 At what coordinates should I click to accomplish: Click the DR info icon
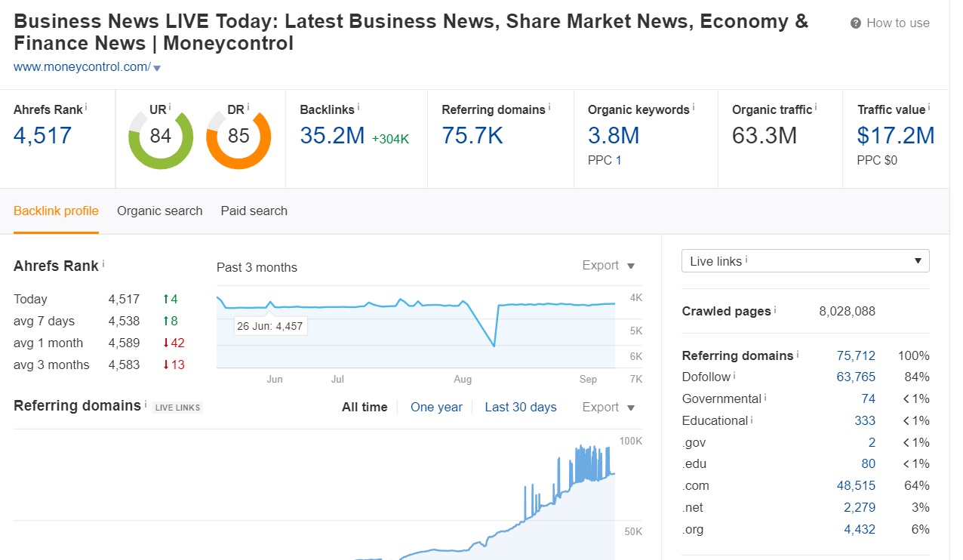(x=248, y=107)
